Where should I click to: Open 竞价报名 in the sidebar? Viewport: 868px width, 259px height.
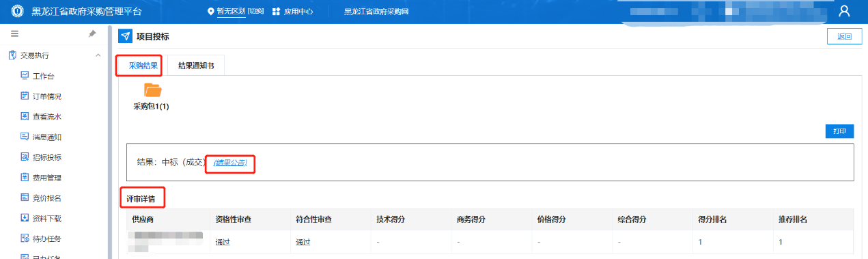click(x=47, y=198)
